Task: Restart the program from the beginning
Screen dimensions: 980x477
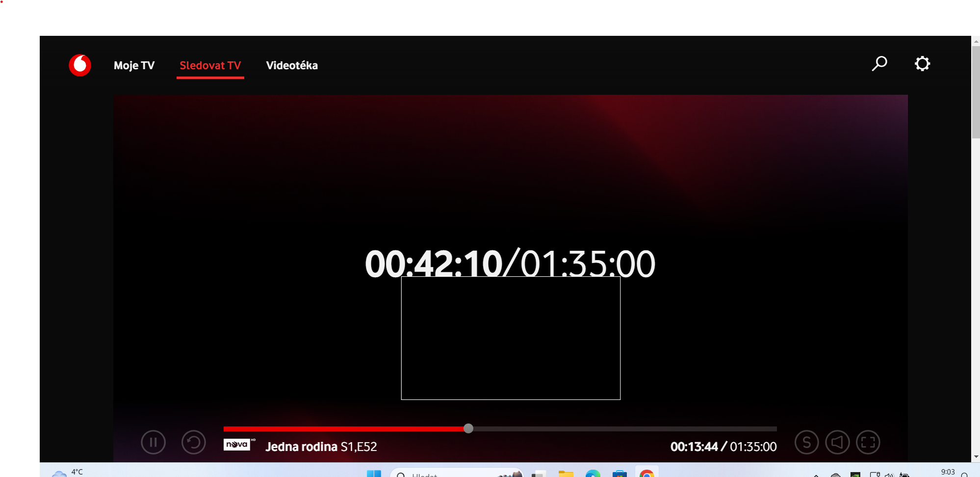Action: (x=193, y=442)
